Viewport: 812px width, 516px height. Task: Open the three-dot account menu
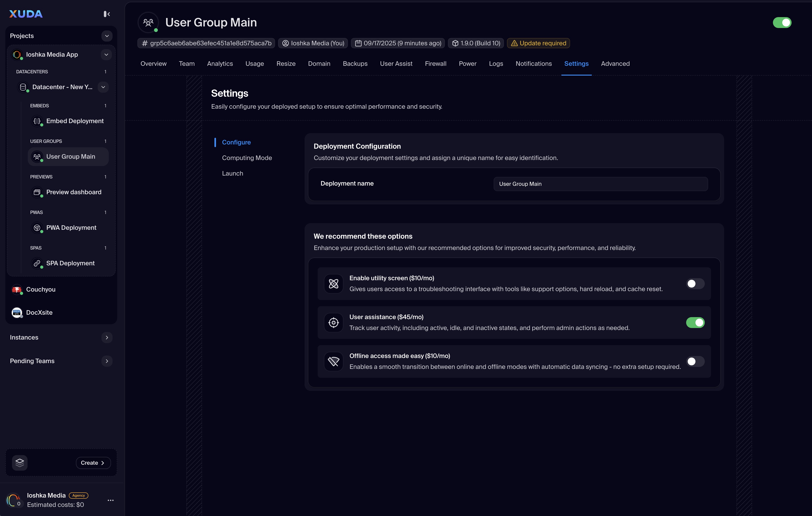click(110, 500)
